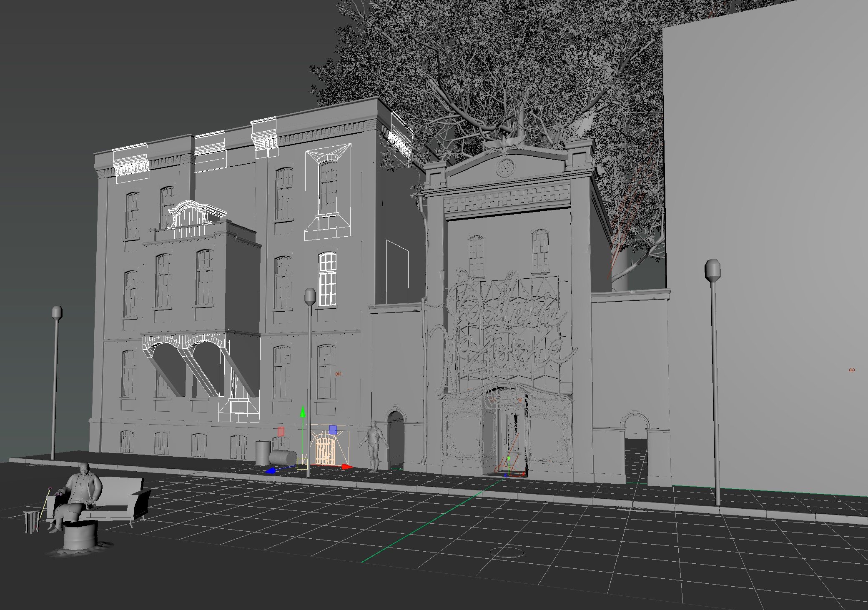This screenshot has height=610, width=868.
Task: Click the red locator marker on right wall
Action: (x=852, y=370)
